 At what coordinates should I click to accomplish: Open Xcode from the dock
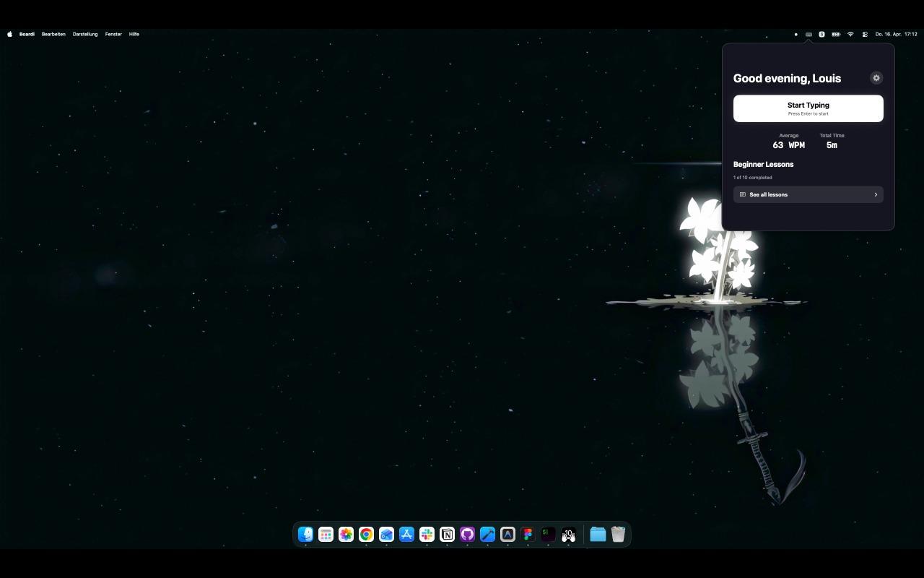487,534
